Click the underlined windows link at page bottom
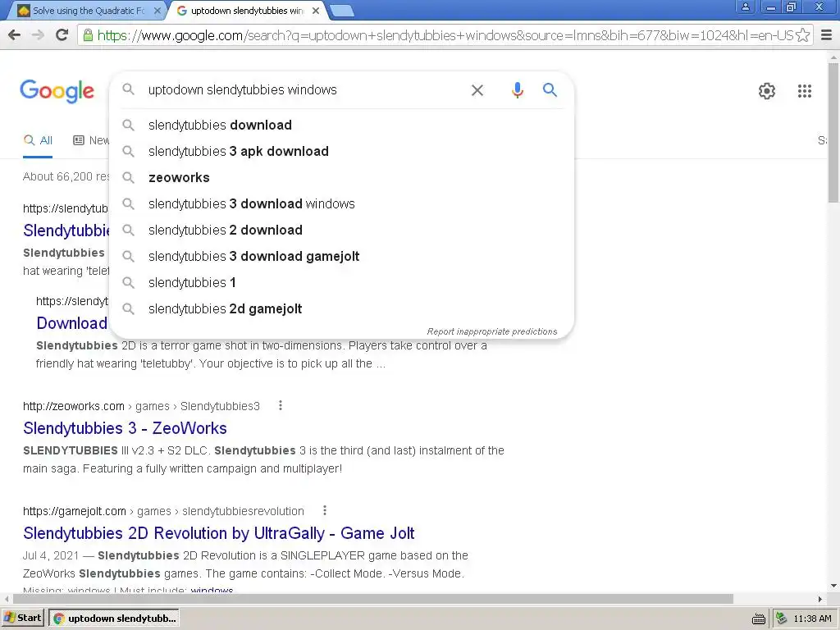 (212, 590)
